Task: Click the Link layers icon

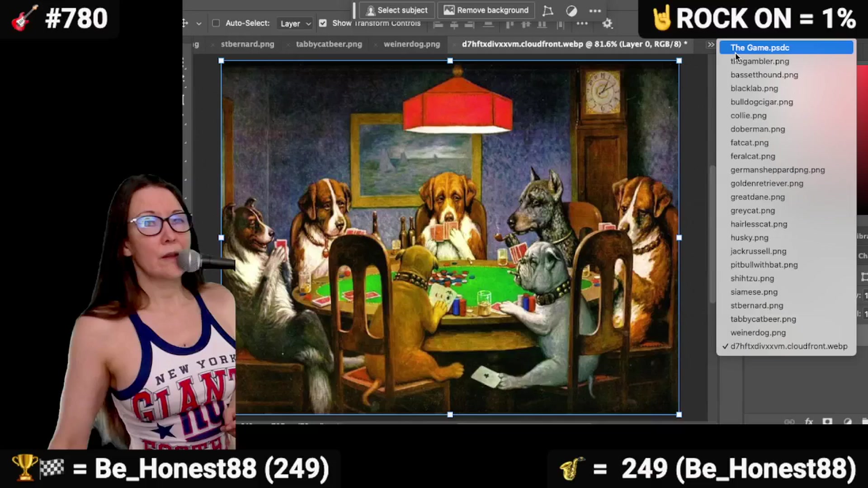Action: [789, 421]
